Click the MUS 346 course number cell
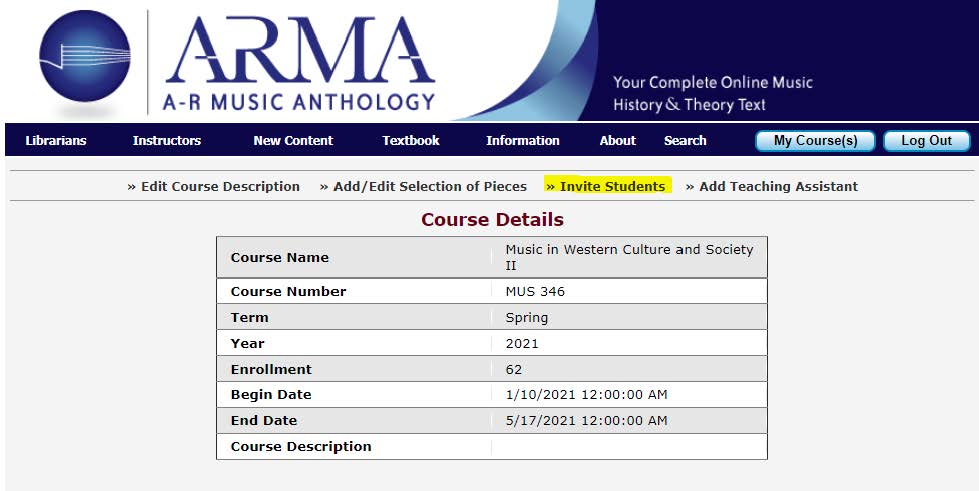 point(629,291)
